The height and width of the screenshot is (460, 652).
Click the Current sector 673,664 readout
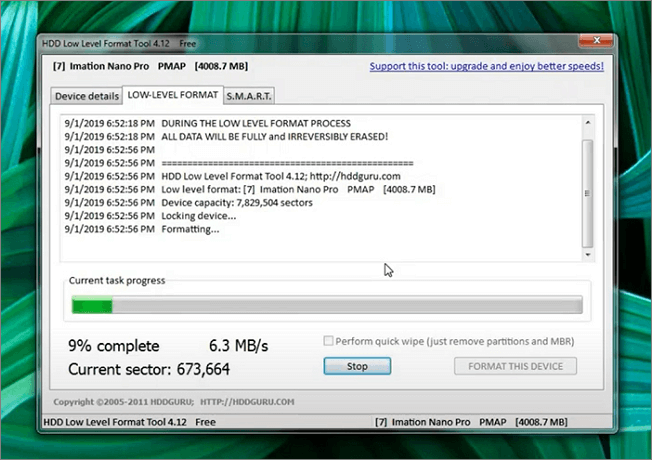pyautogui.click(x=150, y=369)
